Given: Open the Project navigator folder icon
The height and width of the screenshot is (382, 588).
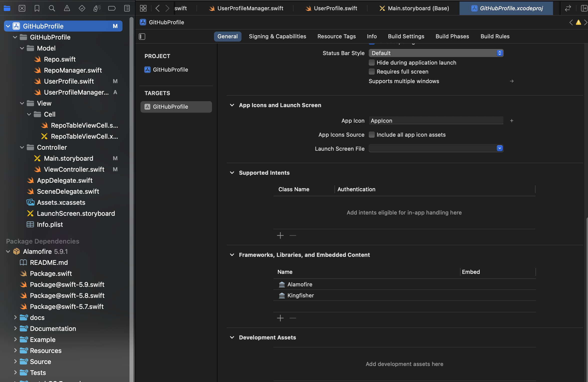Looking at the screenshot, I should tap(7, 8).
